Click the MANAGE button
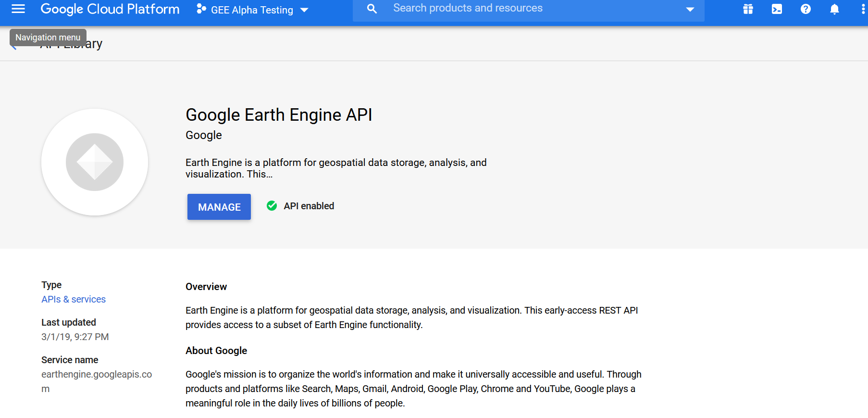868x418 pixels. click(x=219, y=207)
